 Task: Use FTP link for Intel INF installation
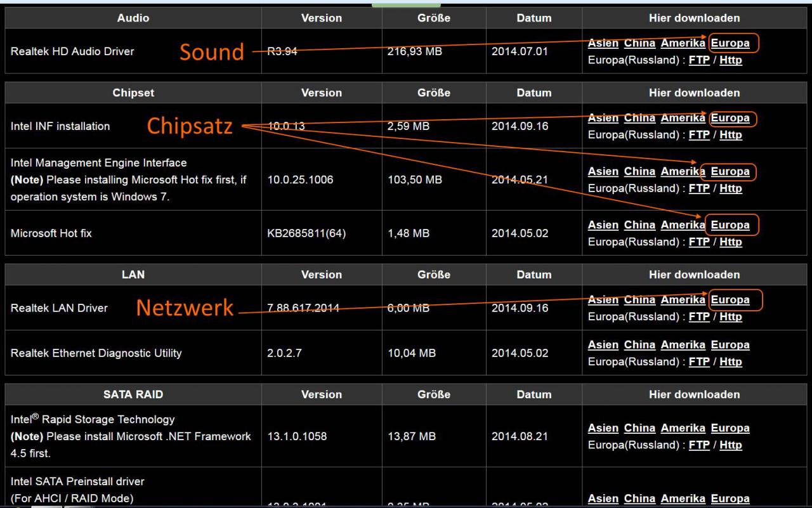click(x=699, y=135)
